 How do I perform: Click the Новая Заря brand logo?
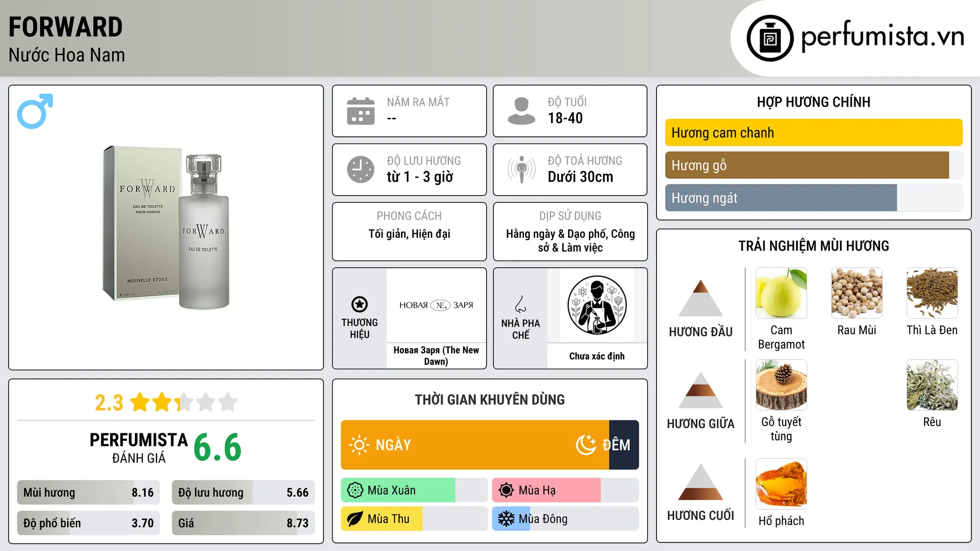(436, 305)
